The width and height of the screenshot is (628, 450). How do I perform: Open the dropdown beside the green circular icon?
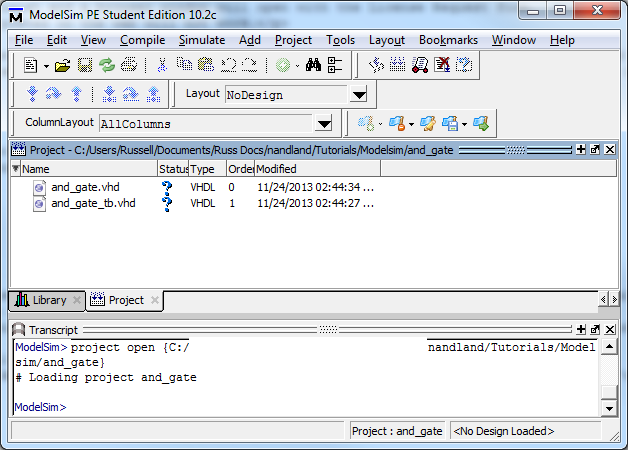point(297,66)
